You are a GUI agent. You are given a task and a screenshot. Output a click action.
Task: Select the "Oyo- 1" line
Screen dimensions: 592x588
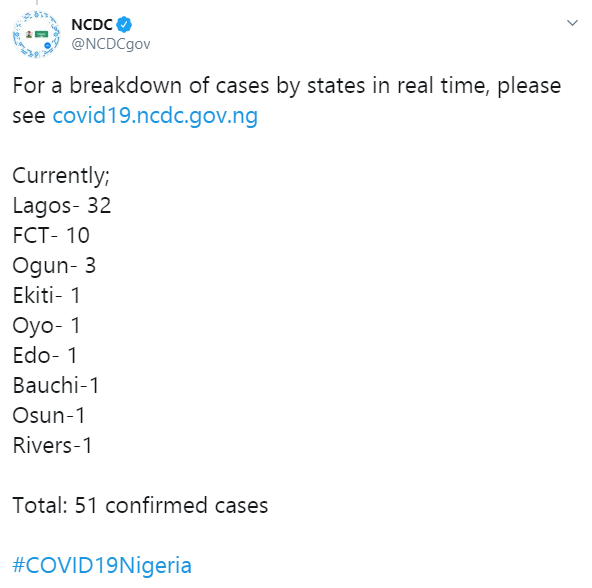tap(46, 326)
